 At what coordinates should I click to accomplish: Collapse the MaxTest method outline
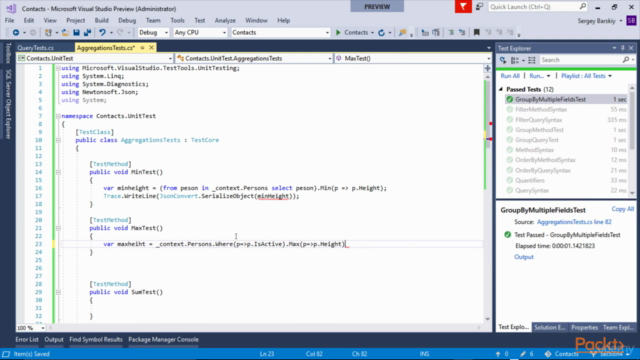(x=58, y=228)
